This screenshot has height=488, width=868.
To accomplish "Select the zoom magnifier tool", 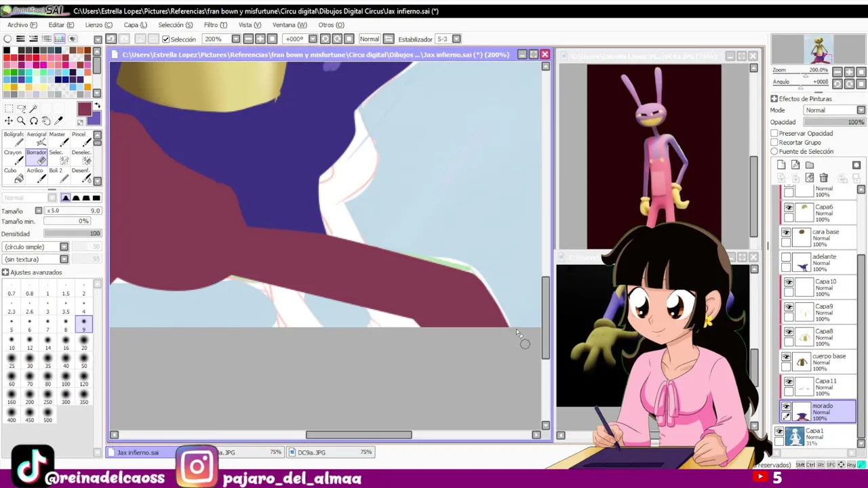I will pos(21,121).
